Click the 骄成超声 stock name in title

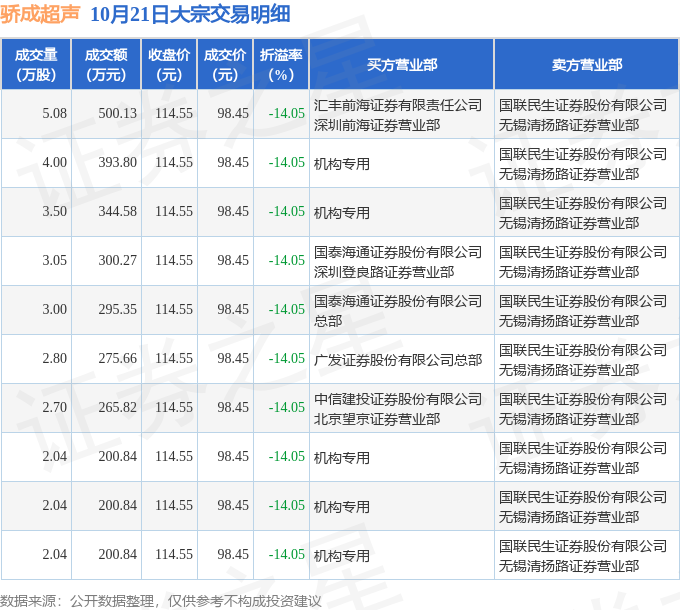(39, 14)
